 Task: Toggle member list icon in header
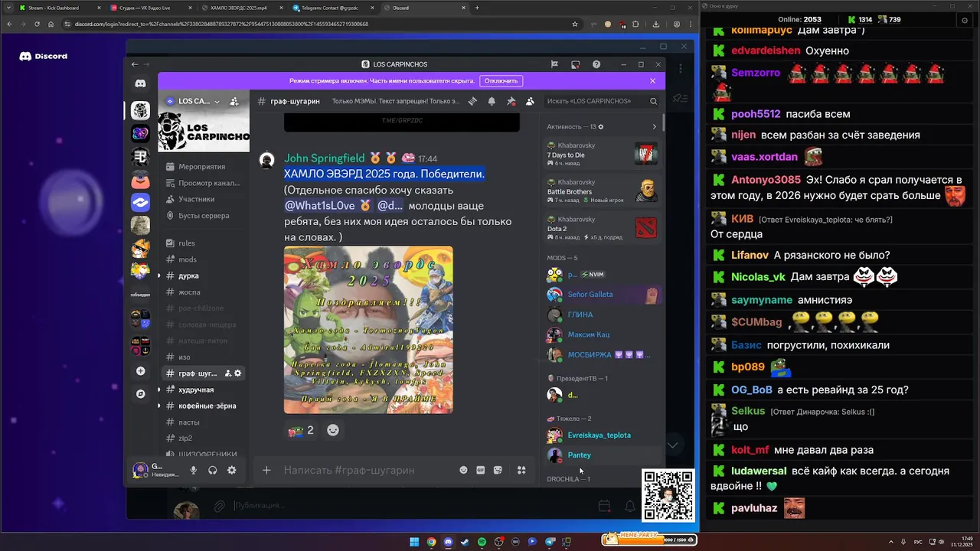[530, 101]
